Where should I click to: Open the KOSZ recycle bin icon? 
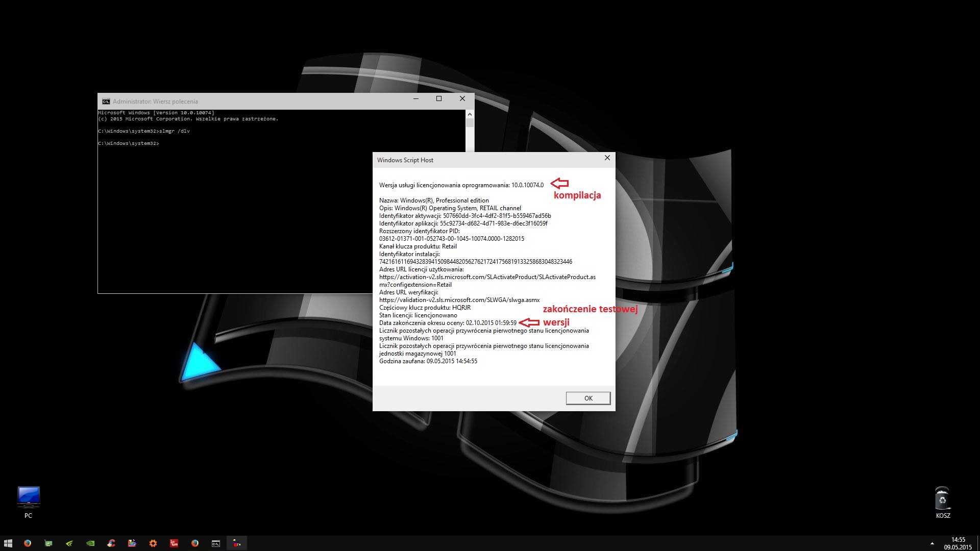[x=942, y=499]
